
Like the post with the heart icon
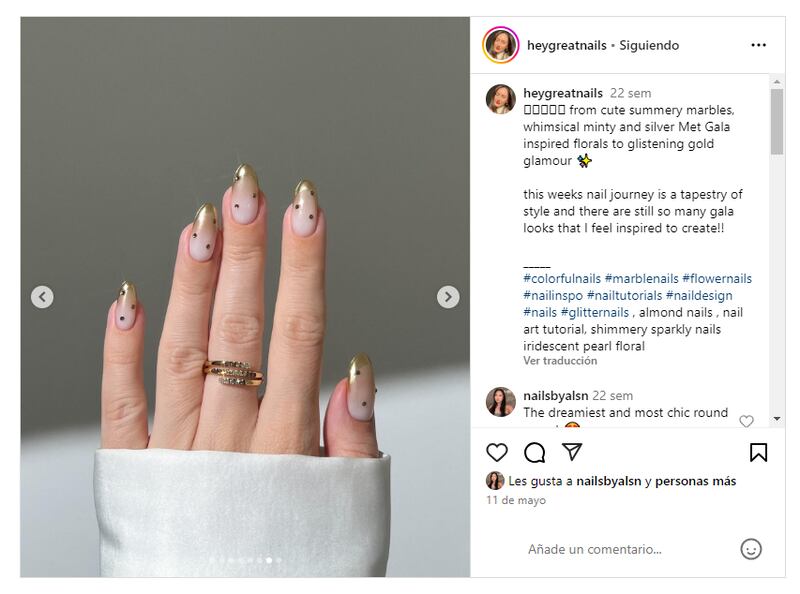coord(497,452)
